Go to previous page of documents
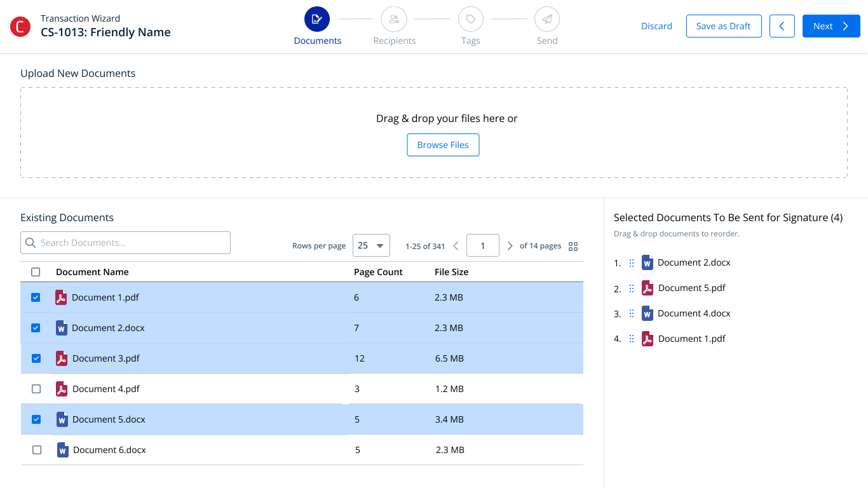The width and height of the screenshot is (868, 488). click(456, 246)
